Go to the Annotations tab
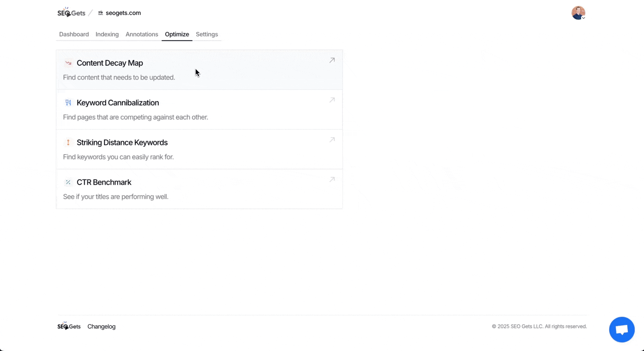The width and height of the screenshot is (644, 351). (142, 34)
